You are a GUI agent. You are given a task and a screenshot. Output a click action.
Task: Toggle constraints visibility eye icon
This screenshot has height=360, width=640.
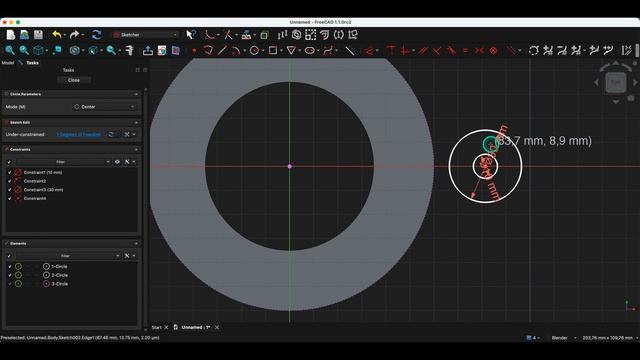(117, 162)
